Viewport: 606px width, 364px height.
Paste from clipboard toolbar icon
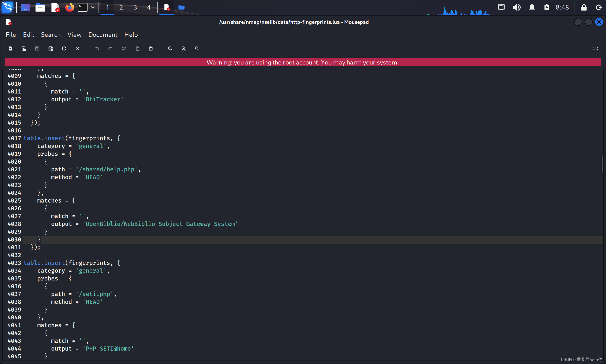151,48
